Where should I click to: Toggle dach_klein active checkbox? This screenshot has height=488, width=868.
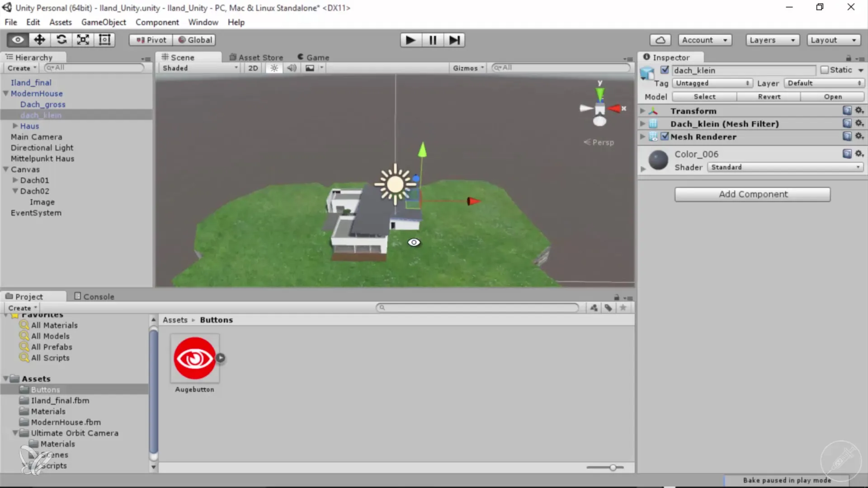click(x=665, y=70)
